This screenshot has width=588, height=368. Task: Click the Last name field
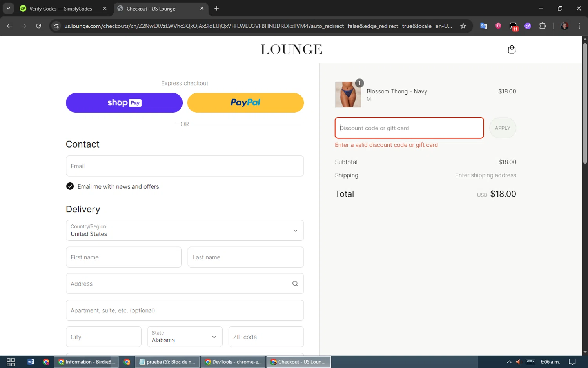pyautogui.click(x=246, y=257)
